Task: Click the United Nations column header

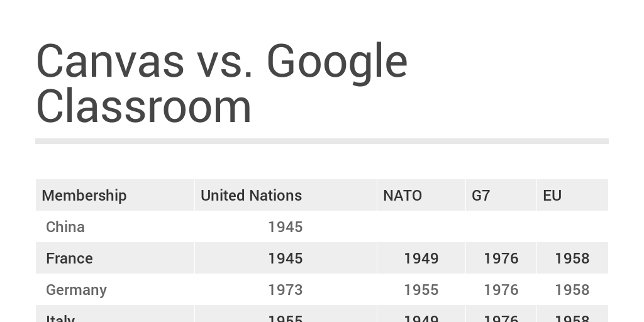Action: 251,196
